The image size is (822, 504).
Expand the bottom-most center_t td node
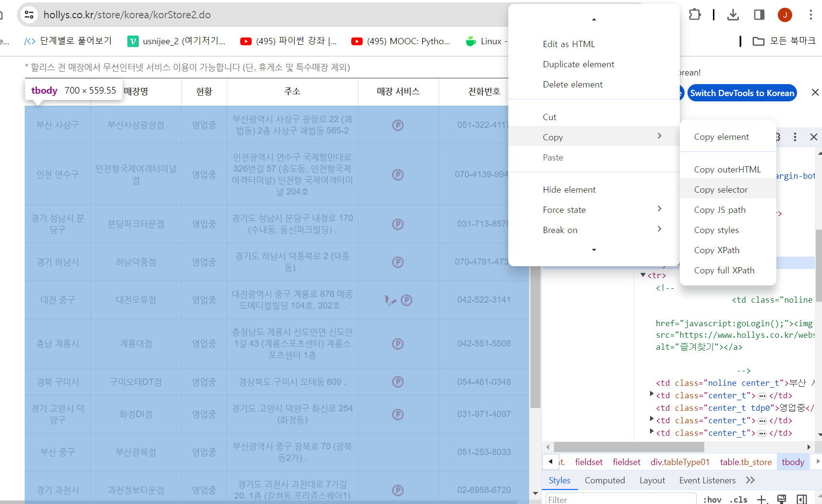tap(652, 432)
